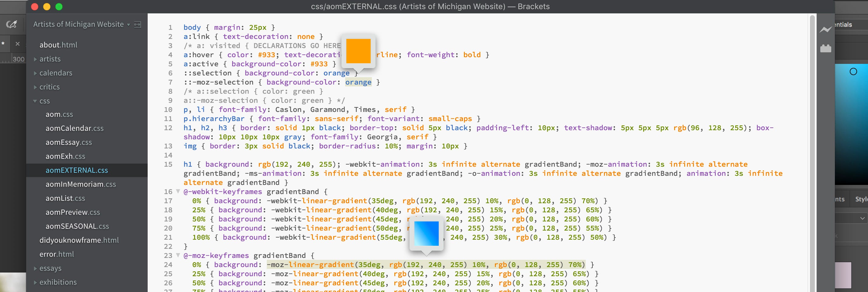This screenshot has height=292, width=868.
Task: Open aomInMemoriam.css file
Action: coord(81,184)
